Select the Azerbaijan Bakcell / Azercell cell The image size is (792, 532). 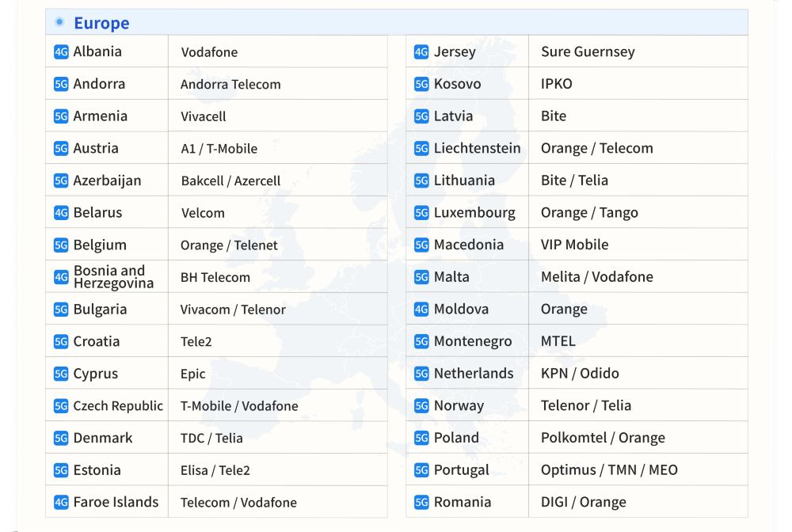(x=230, y=180)
